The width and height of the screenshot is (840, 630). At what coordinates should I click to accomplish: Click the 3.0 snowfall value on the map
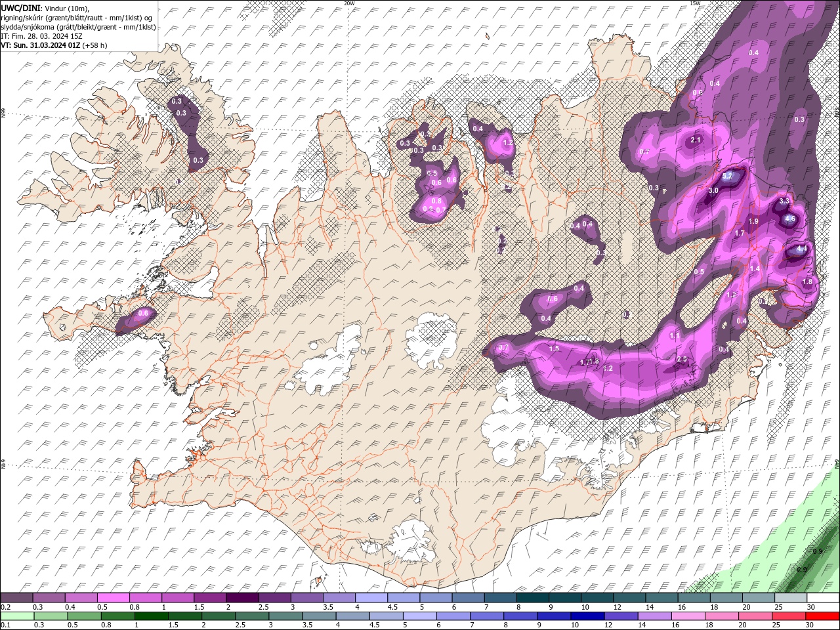click(x=714, y=190)
